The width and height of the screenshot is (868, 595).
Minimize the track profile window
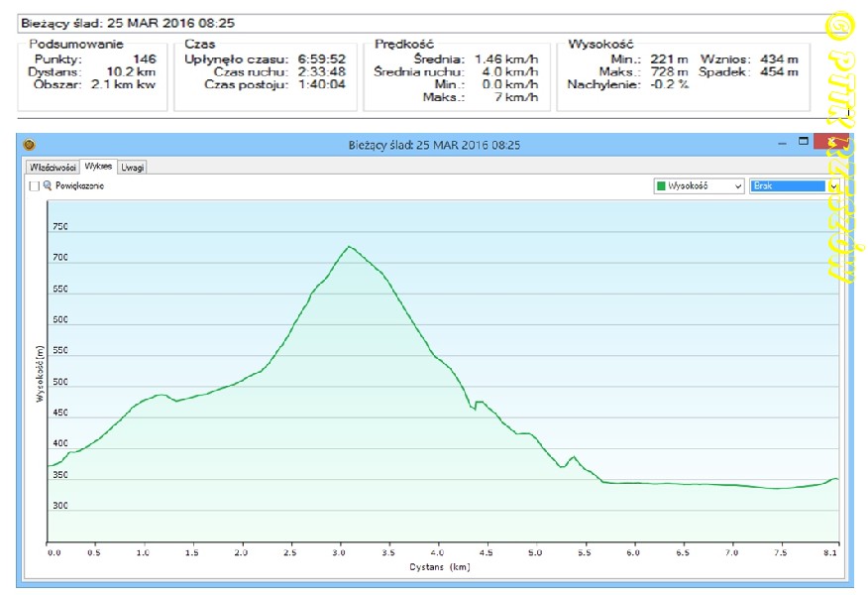tap(780, 143)
